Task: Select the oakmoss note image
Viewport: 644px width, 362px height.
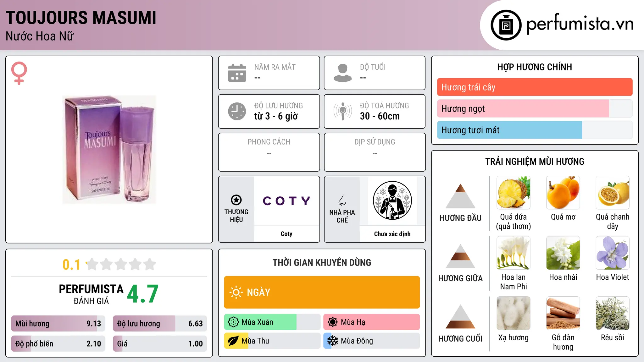Action: 613,313
